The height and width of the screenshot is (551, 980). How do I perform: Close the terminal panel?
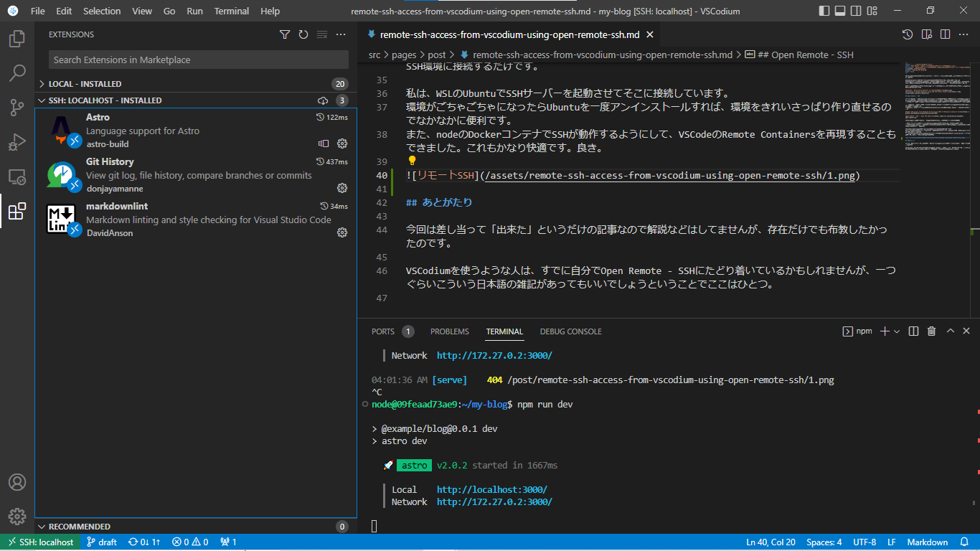(x=968, y=331)
